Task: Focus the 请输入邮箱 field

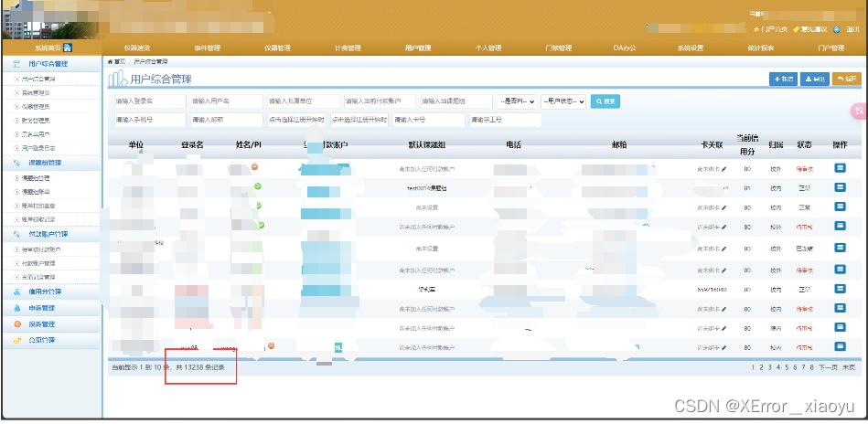Action: 227,120
